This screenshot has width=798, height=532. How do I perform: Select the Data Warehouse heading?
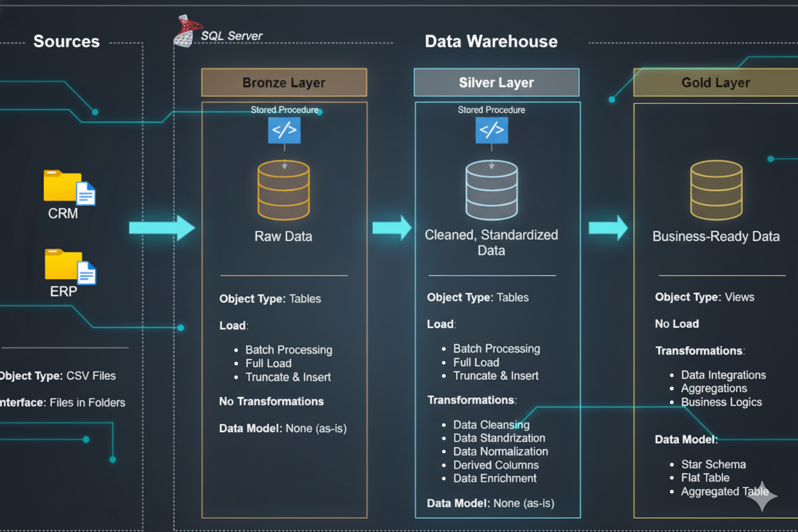click(x=491, y=41)
